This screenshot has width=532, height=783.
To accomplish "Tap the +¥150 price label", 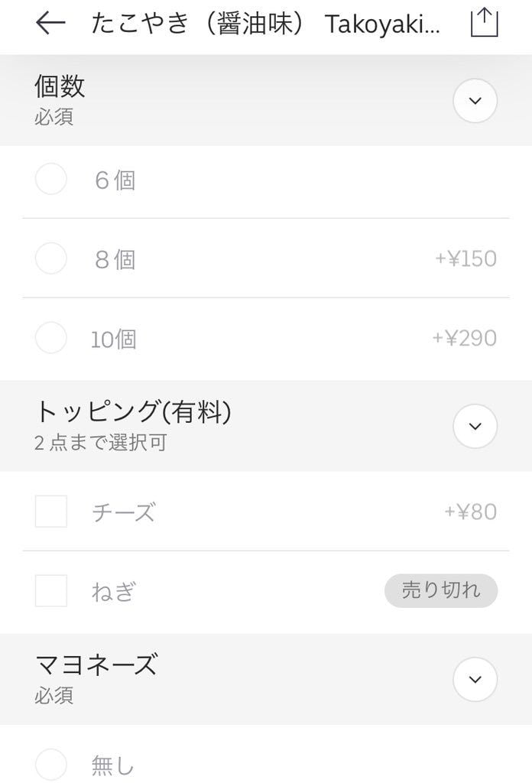I will point(465,258).
